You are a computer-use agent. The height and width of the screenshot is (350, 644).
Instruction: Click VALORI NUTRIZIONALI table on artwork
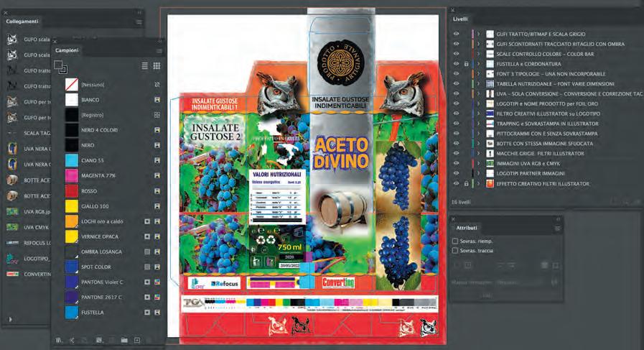[x=277, y=197]
